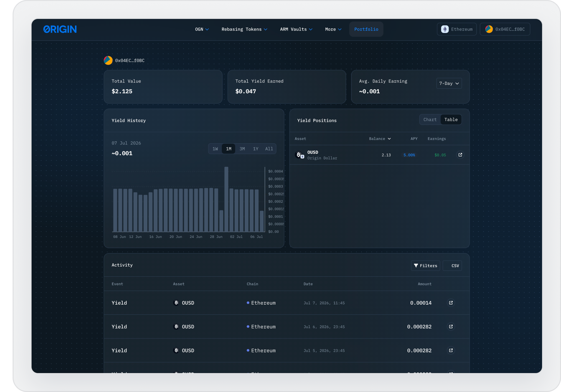Viewport: 561px width, 392px height.
Task: Click OUSD icon in Jul 6 activity row
Action: 176,327
